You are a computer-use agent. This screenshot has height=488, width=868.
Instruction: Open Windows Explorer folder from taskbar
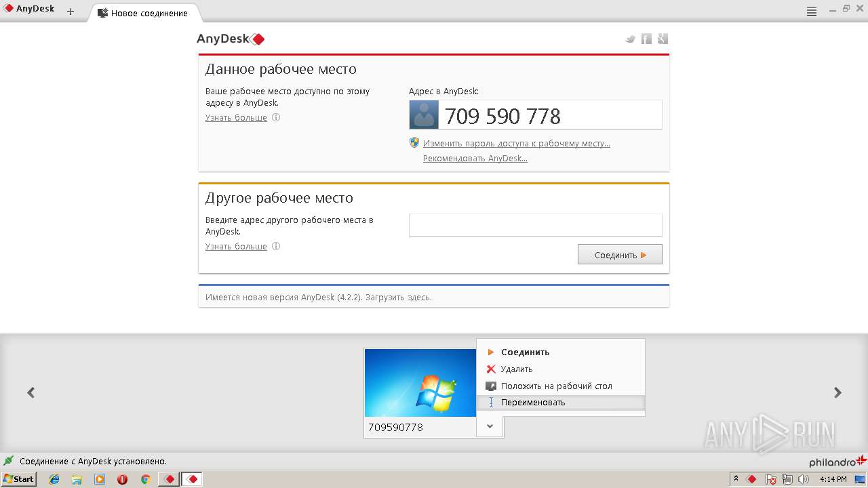pyautogui.click(x=77, y=479)
